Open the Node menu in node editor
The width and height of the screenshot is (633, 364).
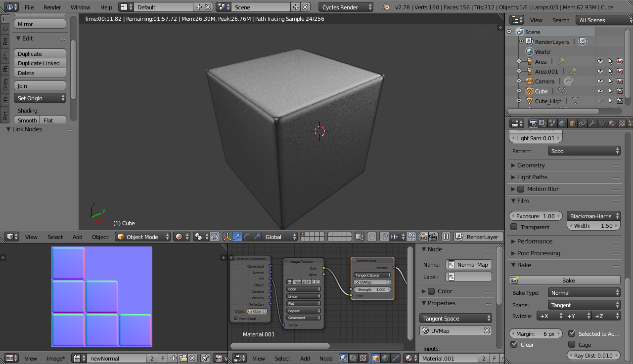[326, 358]
